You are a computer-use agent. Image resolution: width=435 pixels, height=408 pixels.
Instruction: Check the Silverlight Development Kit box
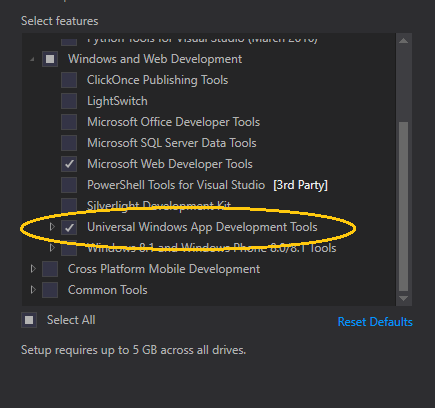pyautogui.click(x=69, y=206)
